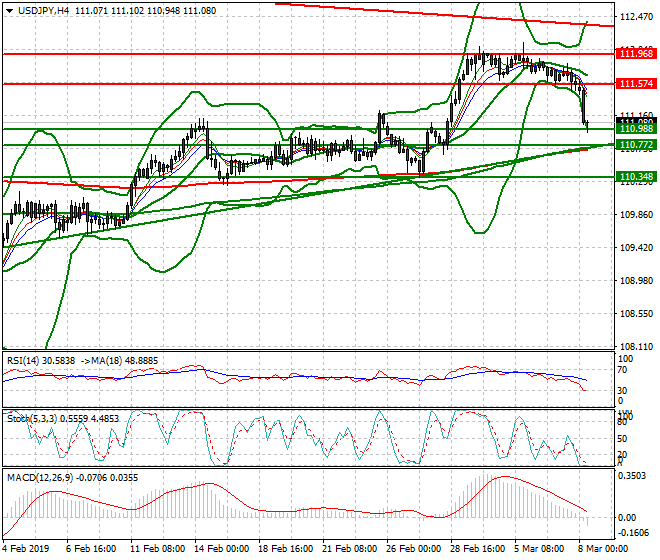Select the RSI 30 level scale value
660x560 pixels.
tap(622, 391)
